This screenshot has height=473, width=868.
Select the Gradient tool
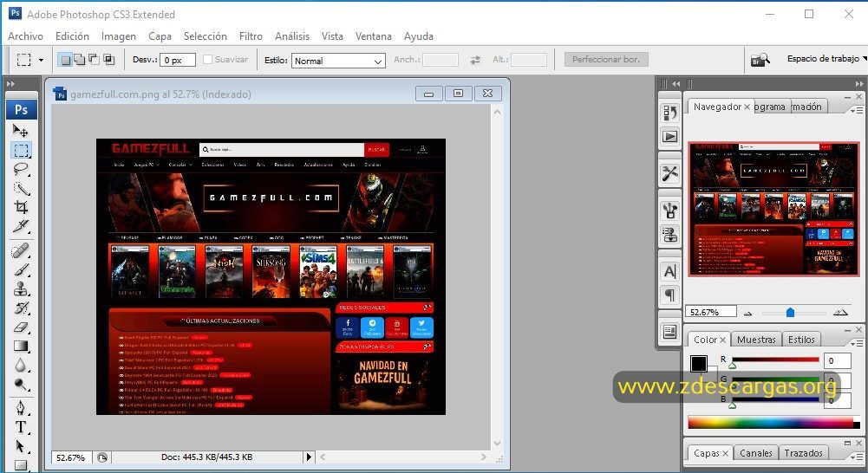coord(21,347)
